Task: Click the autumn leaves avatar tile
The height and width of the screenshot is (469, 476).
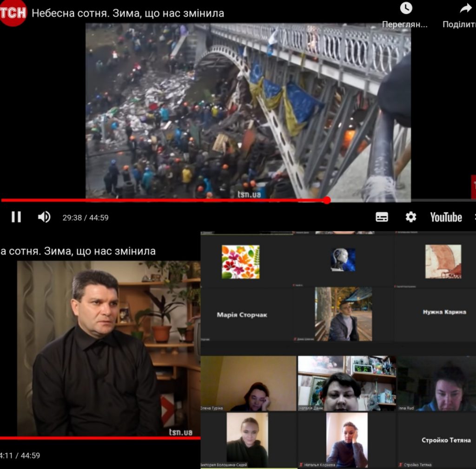Action: (241, 262)
